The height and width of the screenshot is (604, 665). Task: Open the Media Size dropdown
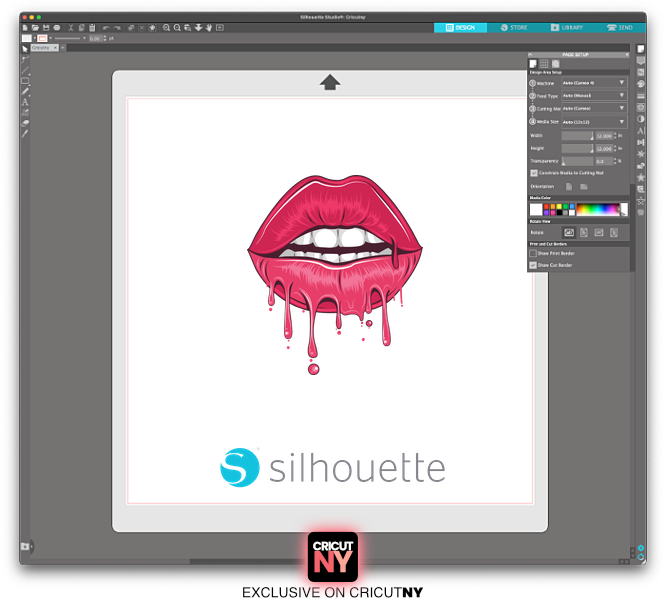(594, 122)
